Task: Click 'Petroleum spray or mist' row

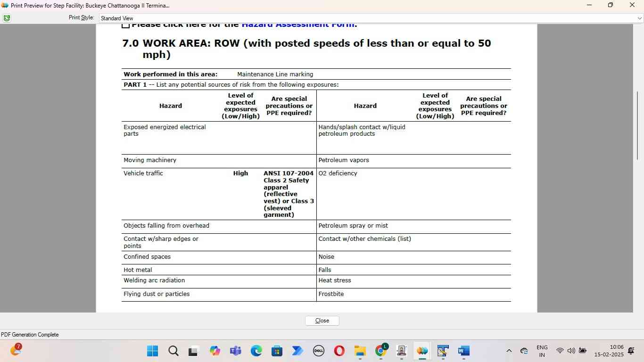Action: pyautogui.click(x=353, y=226)
